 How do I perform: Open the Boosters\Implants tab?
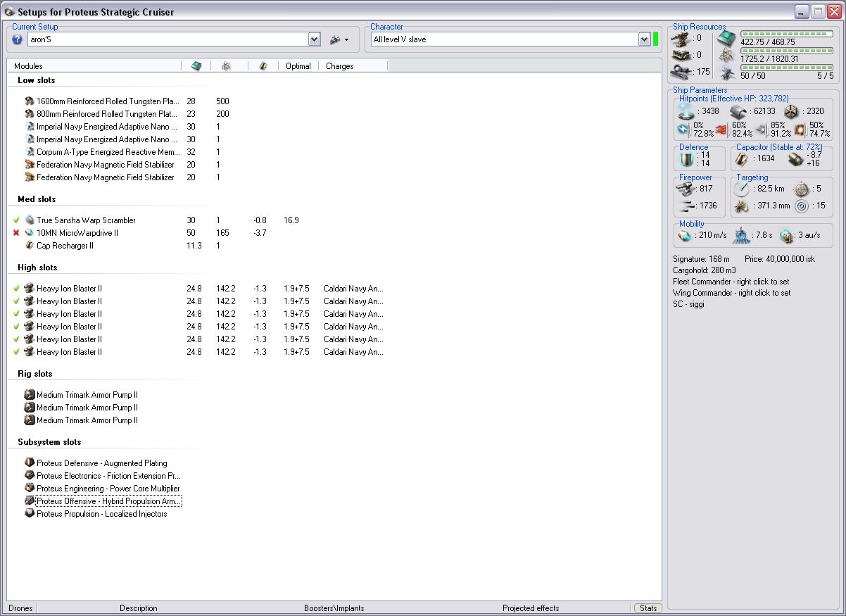334,608
